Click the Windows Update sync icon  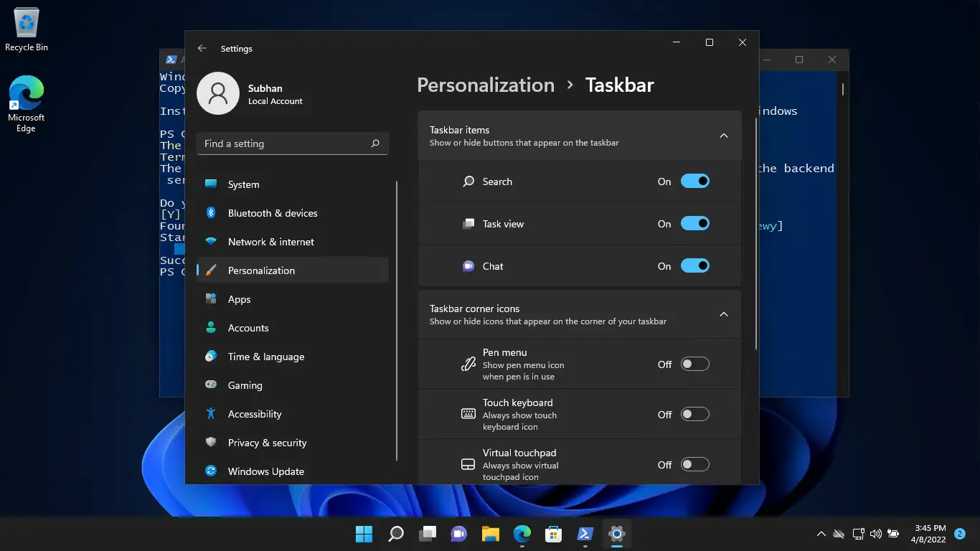211,471
